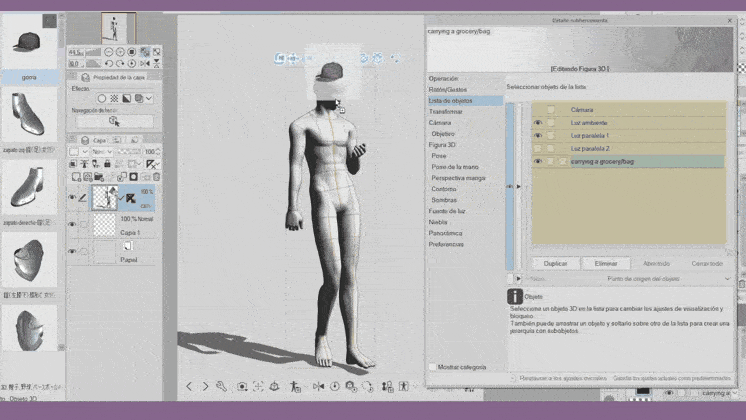Viewport: 746px width, 420px height.
Task: Select Operación category
Action: (x=443, y=78)
